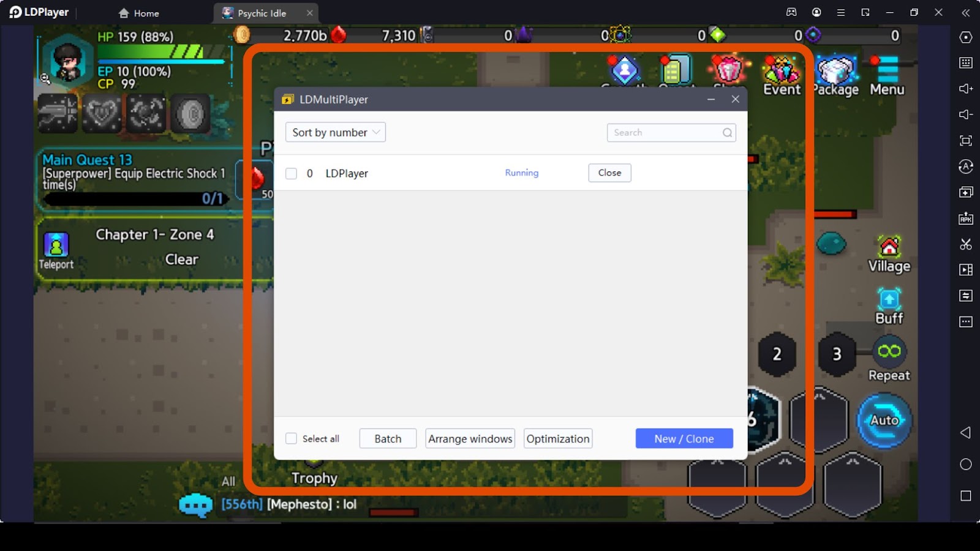Click the Main Quest 13 title

click(x=87, y=160)
